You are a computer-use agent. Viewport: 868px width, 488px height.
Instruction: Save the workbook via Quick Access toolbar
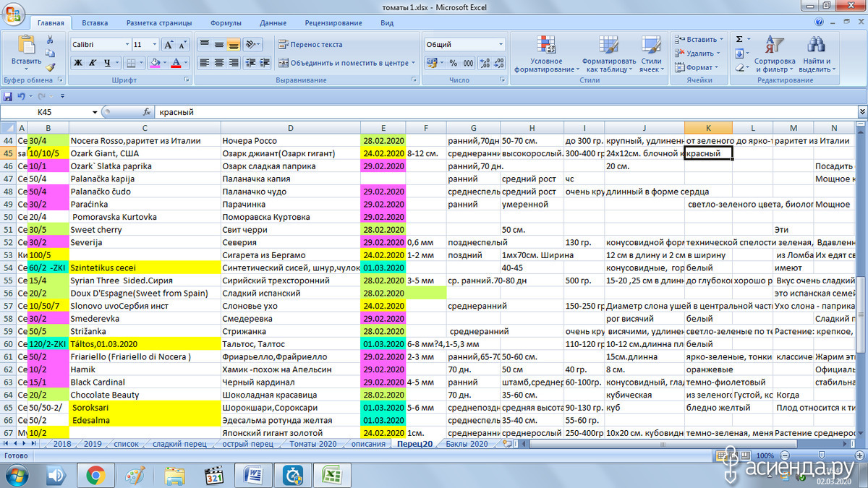click(8, 96)
